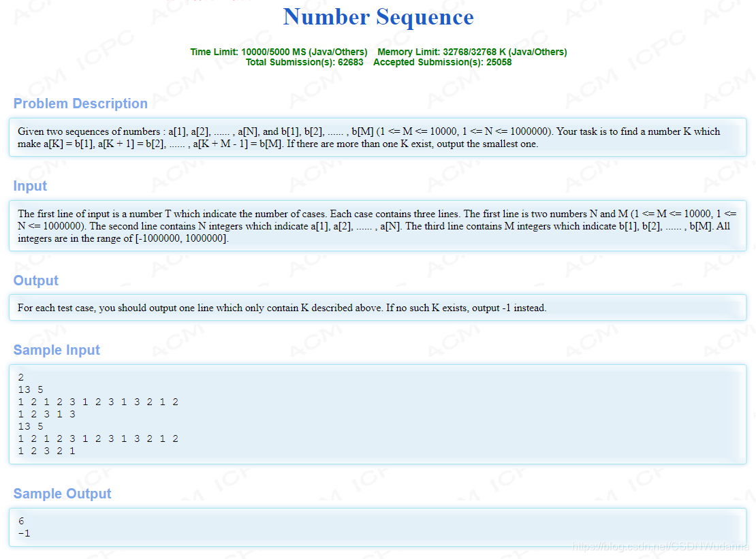The width and height of the screenshot is (756, 559).
Task: Click sample output value '-1'
Action: tap(24, 533)
